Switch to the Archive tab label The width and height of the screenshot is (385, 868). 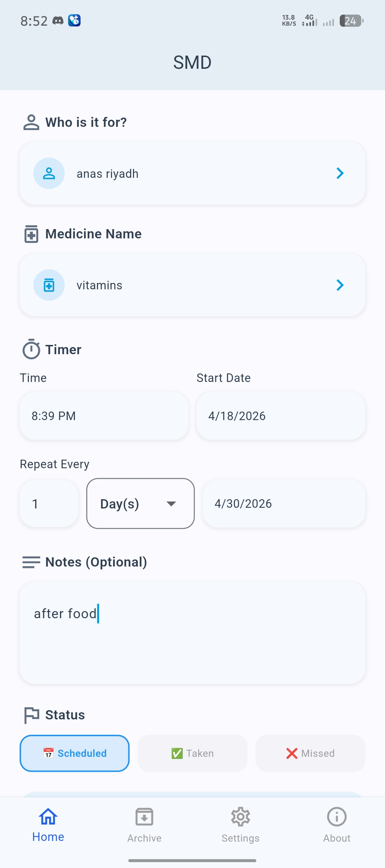(x=144, y=838)
